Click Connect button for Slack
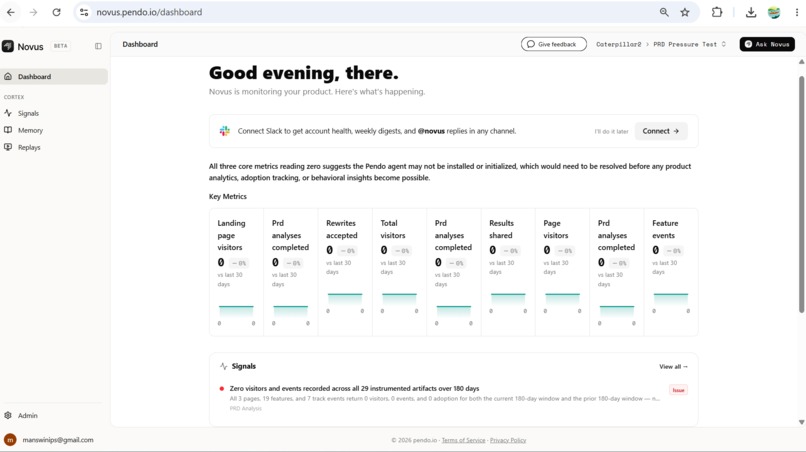 point(661,131)
